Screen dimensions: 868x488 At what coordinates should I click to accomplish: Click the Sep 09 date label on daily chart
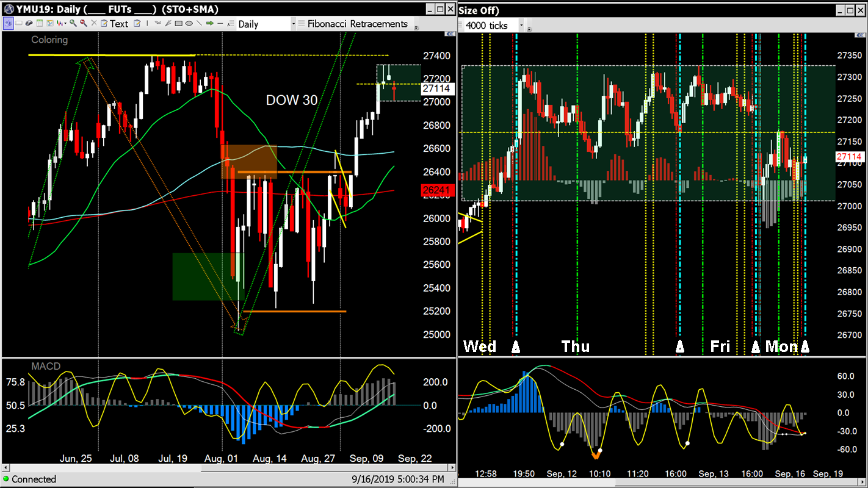tap(366, 457)
